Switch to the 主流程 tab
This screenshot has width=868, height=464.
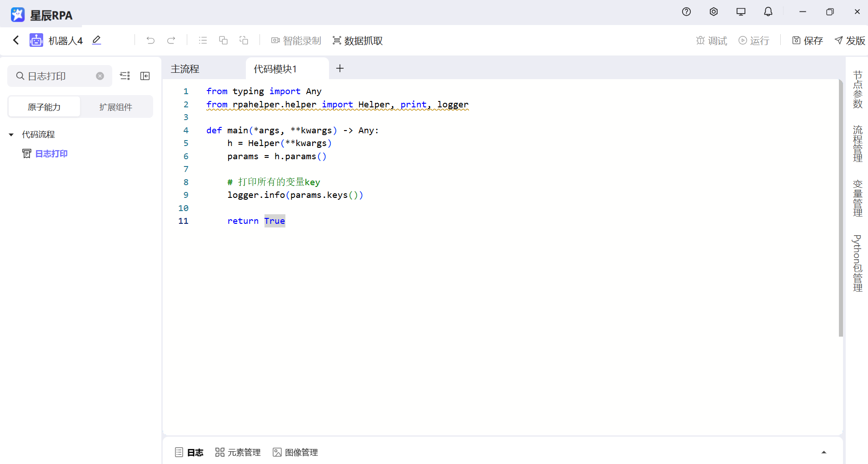tap(185, 69)
